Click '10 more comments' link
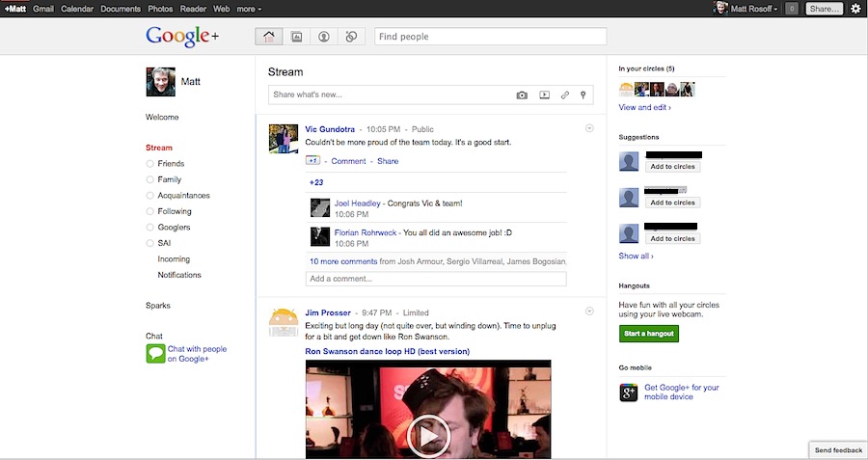This screenshot has width=868, height=460. pos(342,261)
